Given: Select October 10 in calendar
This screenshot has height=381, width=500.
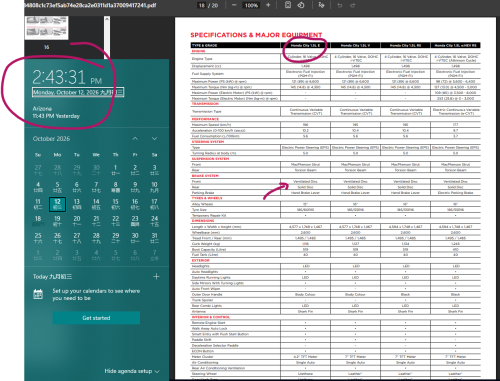Looking at the screenshot, I should pos(154,187).
